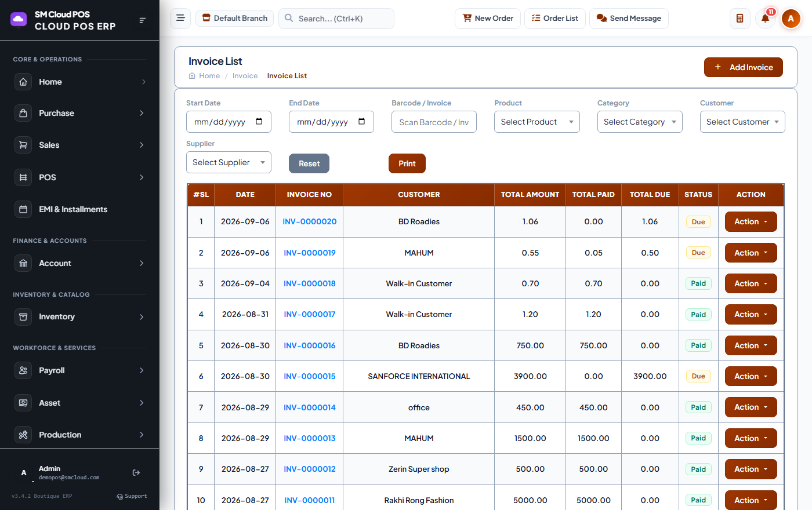The image size is (812, 510).
Task: Click the Due status badge for INV-0000020
Action: pos(698,221)
